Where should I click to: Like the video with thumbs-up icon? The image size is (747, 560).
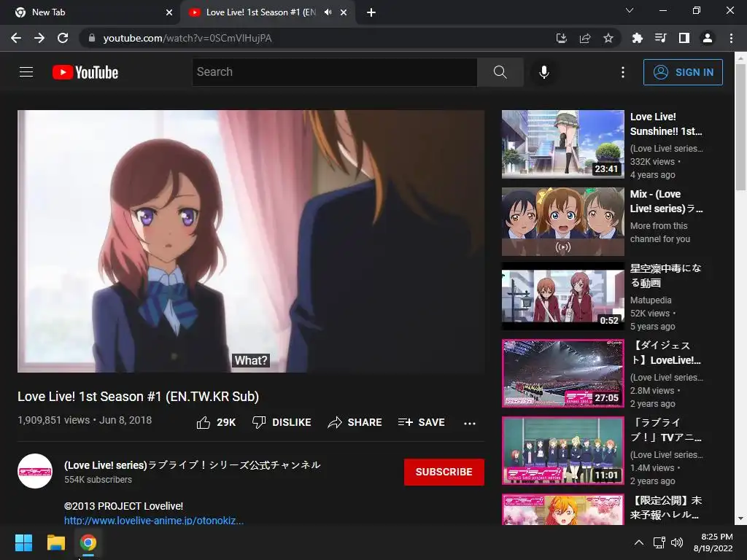click(x=204, y=422)
